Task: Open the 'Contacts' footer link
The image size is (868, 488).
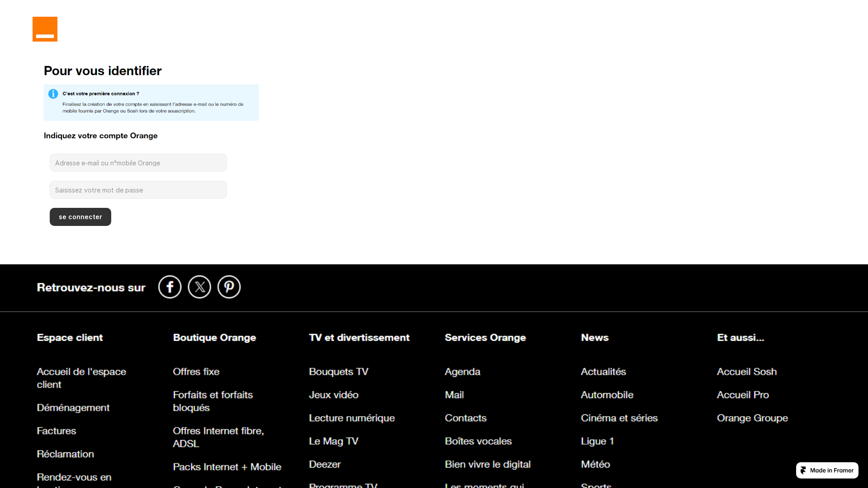Action: [466, 418]
